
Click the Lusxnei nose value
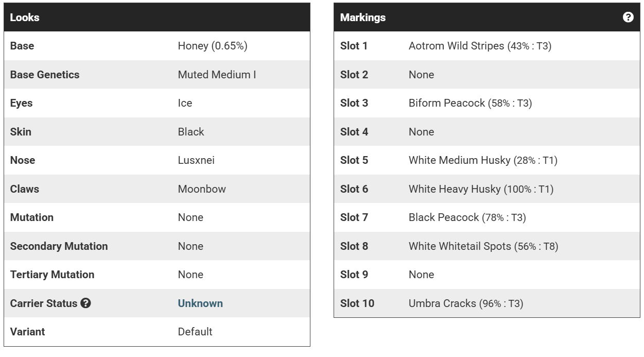(x=196, y=160)
